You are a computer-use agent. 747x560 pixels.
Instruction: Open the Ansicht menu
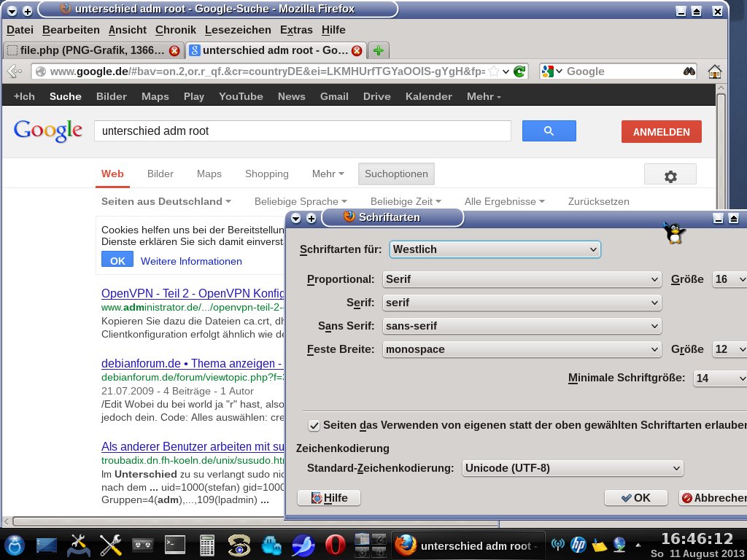point(127,30)
